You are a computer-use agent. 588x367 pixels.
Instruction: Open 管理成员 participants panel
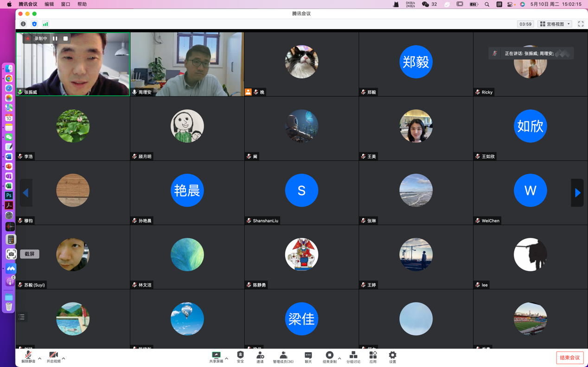[283, 357]
